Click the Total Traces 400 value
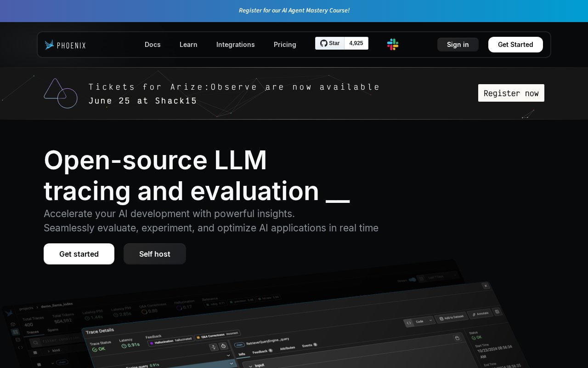 [28, 325]
